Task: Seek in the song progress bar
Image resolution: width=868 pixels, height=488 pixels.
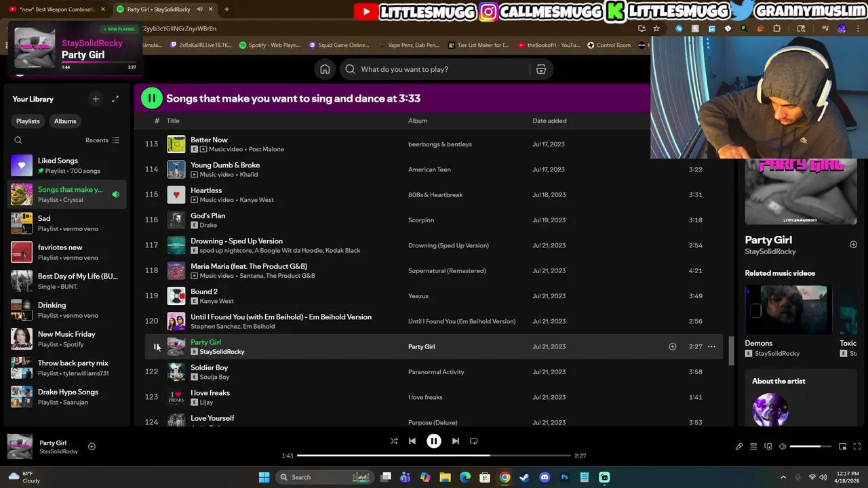Action: (x=434, y=455)
